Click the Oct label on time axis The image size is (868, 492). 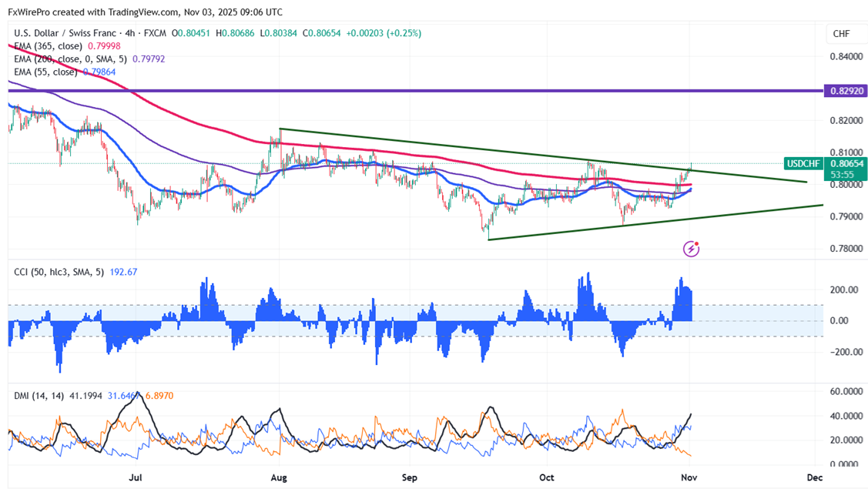546,477
